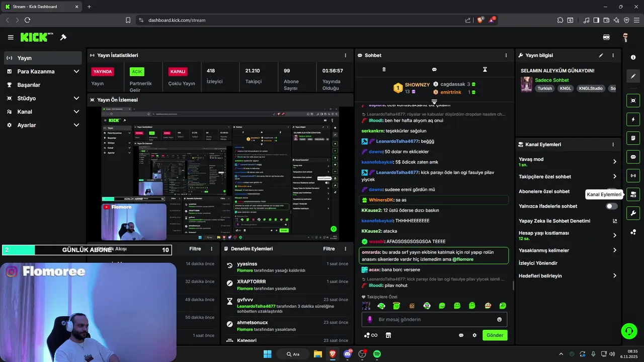Open the shop icon under the chat

click(x=388, y=335)
